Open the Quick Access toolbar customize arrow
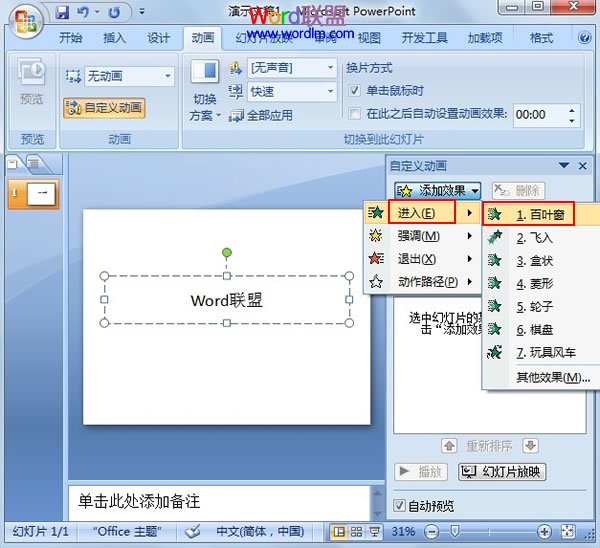 (x=142, y=12)
